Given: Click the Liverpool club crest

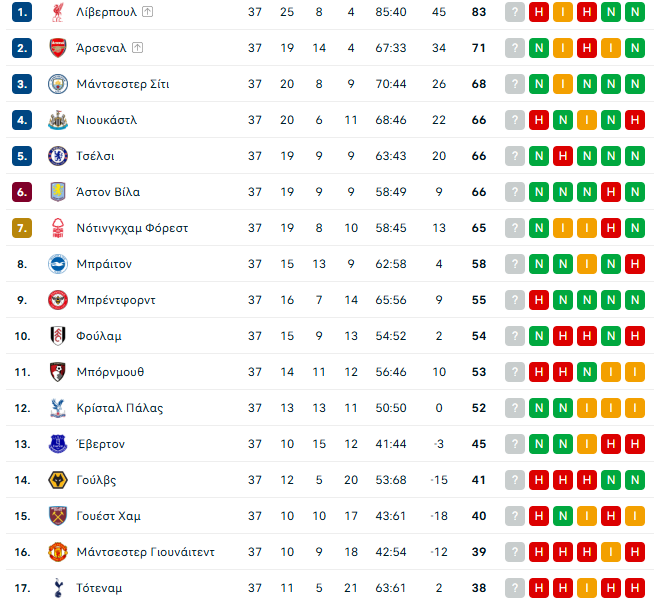Looking at the screenshot, I should 58,12.
